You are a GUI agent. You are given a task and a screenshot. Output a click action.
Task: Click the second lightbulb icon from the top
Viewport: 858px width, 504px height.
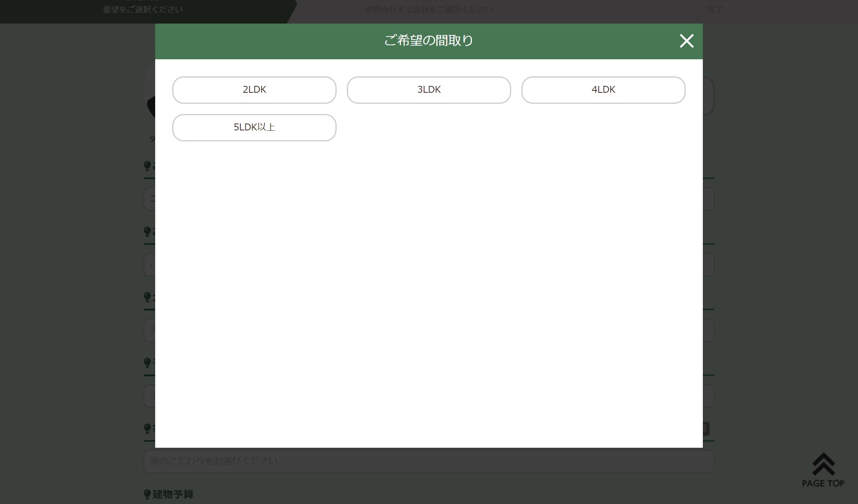(x=147, y=231)
